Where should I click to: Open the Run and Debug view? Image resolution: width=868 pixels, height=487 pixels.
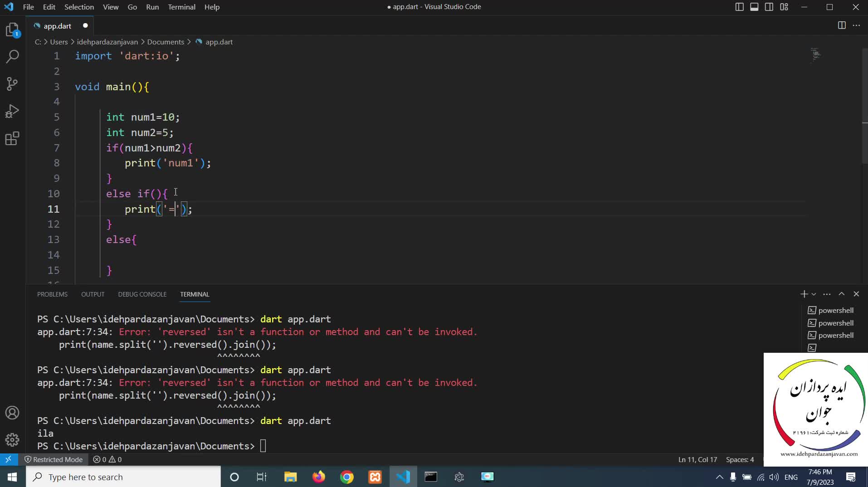tap(12, 111)
